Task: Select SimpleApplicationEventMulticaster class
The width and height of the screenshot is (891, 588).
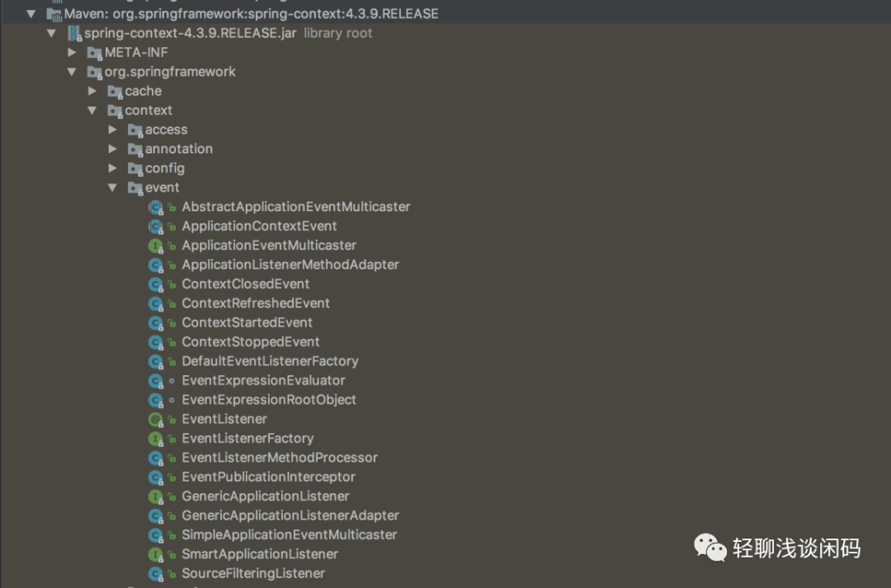Action: pos(290,535)
